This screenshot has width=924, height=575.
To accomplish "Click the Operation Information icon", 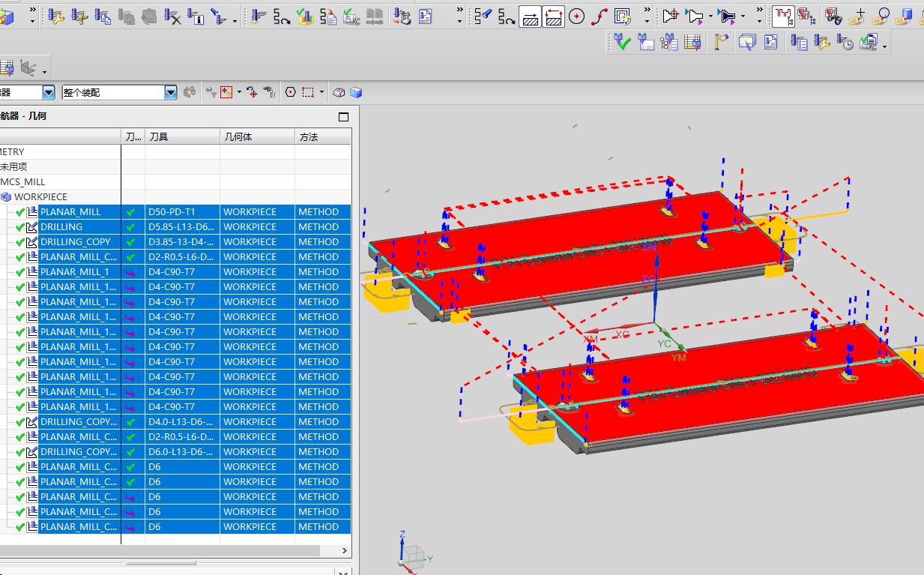I will click(196, 16).
